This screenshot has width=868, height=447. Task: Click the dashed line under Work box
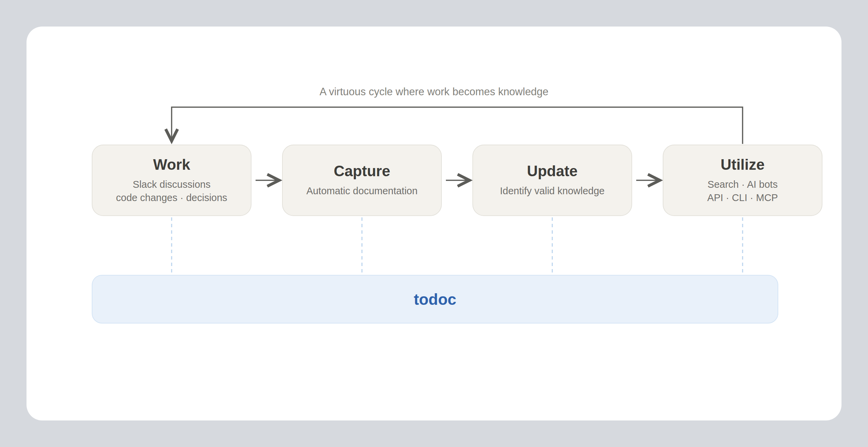click(172, 245)
